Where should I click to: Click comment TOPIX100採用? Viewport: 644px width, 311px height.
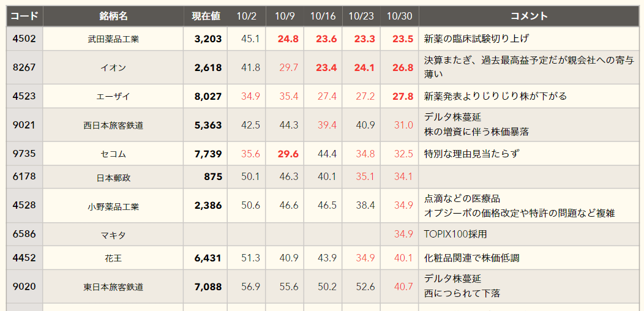click(x=455, y=234)
